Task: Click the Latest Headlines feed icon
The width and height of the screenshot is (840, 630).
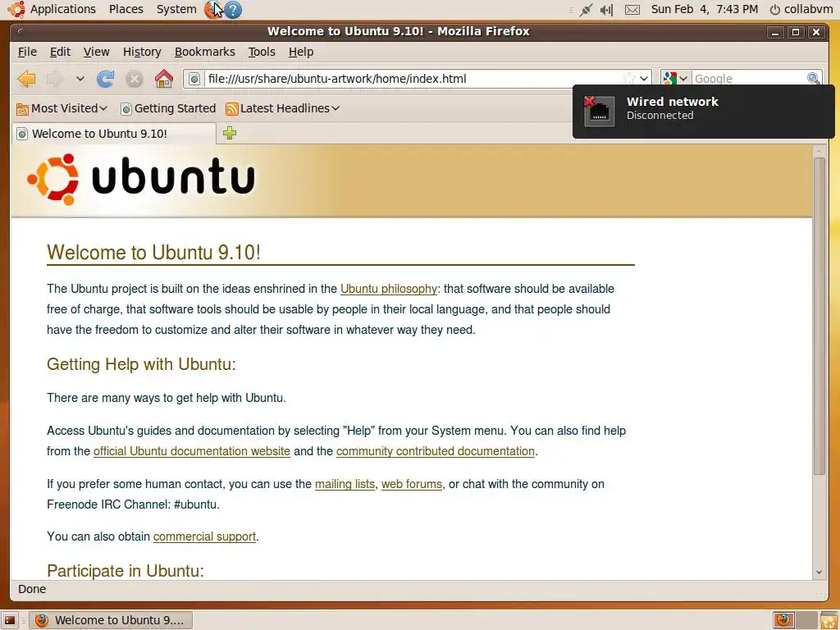Action: (232, 109)
